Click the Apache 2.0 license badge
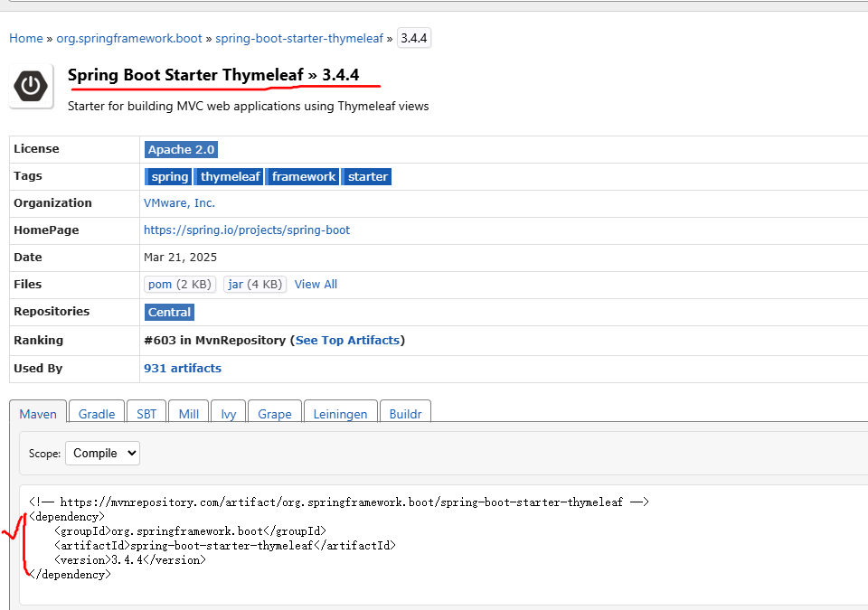The height and width of the screenshot is (610, 868). click(181, 149)
